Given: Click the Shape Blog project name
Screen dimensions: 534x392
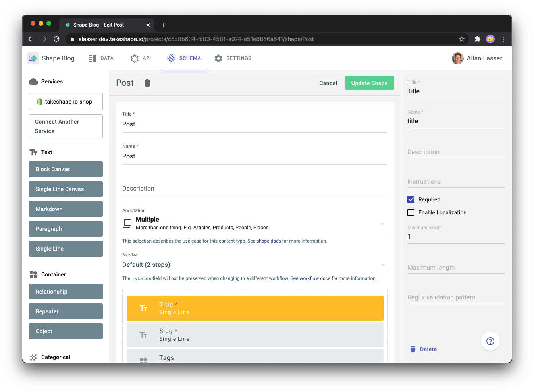Looking at the screenshot, I should click(58, 58).
